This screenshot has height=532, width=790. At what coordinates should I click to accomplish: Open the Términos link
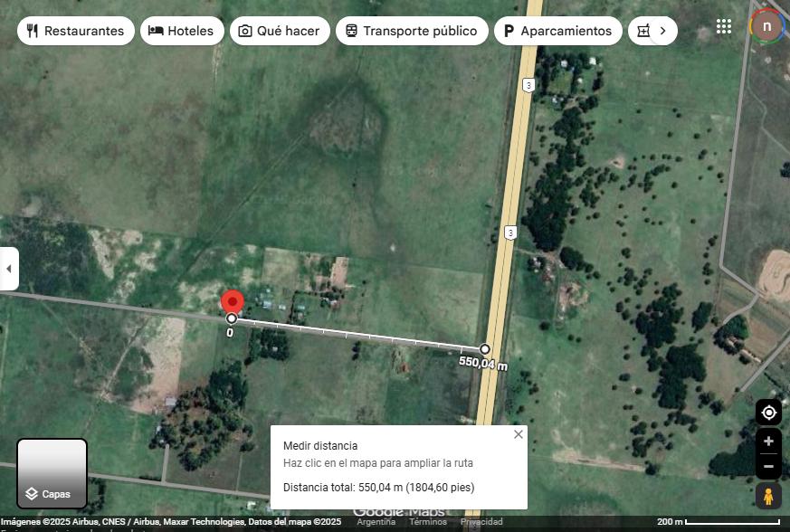coord(428,522)
